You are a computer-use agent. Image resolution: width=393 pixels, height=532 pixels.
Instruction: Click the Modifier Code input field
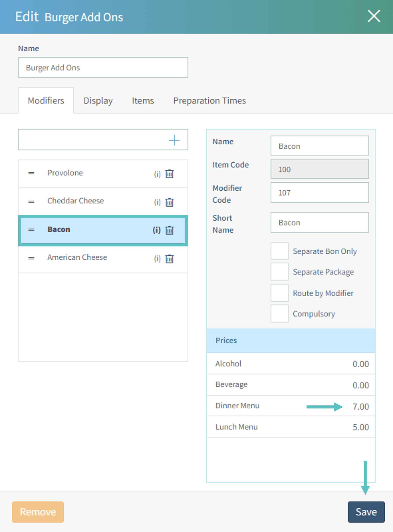pyautogui.click(x=320, y=193)
